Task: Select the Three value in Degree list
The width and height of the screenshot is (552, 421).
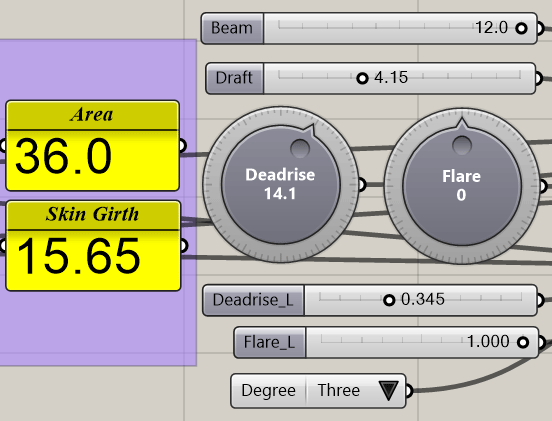Action: pos(338,390)
